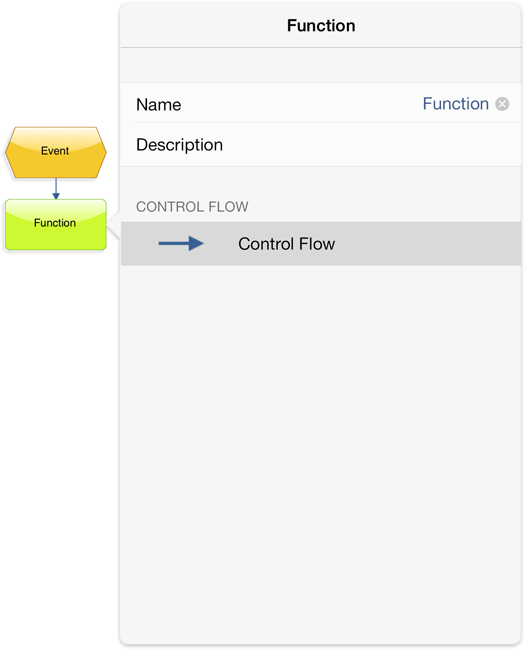Click the connector arrowhead above Function shape
The width and height of the screenshot is (525, 650).
tap(56, 196)
